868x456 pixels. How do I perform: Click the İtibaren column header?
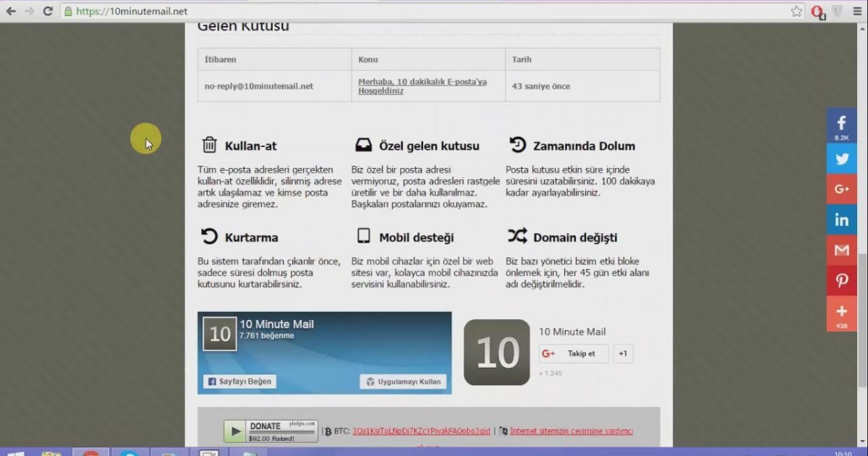(274, 59)
